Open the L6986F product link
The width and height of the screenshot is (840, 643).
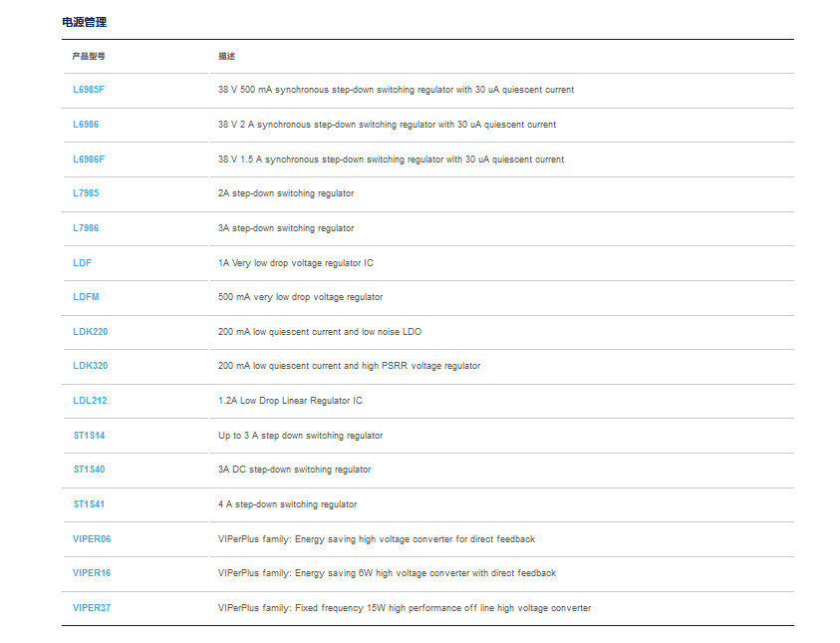(89, 160)
